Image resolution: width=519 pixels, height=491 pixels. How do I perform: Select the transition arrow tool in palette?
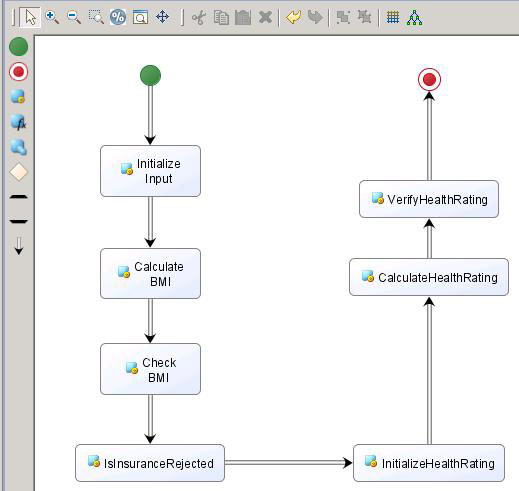(x=19, y=246)
